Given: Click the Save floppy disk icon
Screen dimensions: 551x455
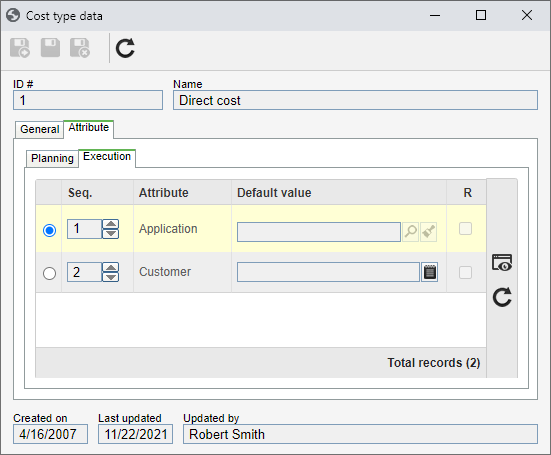Looking at the screenshot, I should point(50,48).
